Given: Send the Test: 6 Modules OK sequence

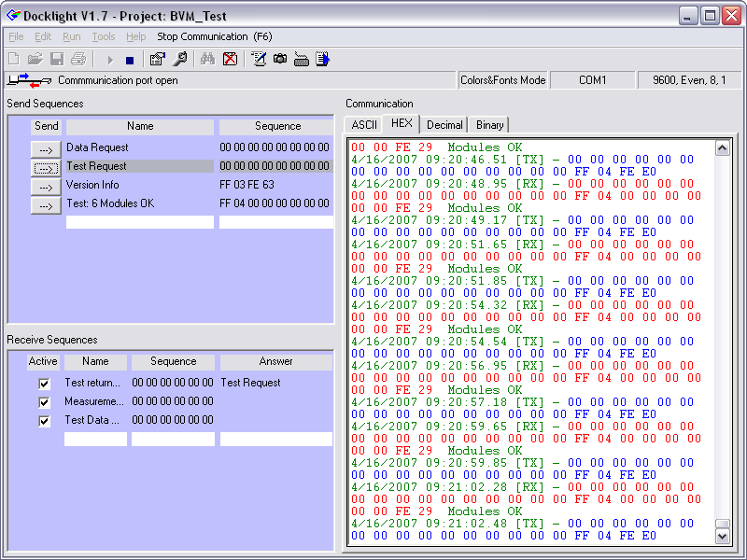Looking at the screenshot, I should click(46, 205).
